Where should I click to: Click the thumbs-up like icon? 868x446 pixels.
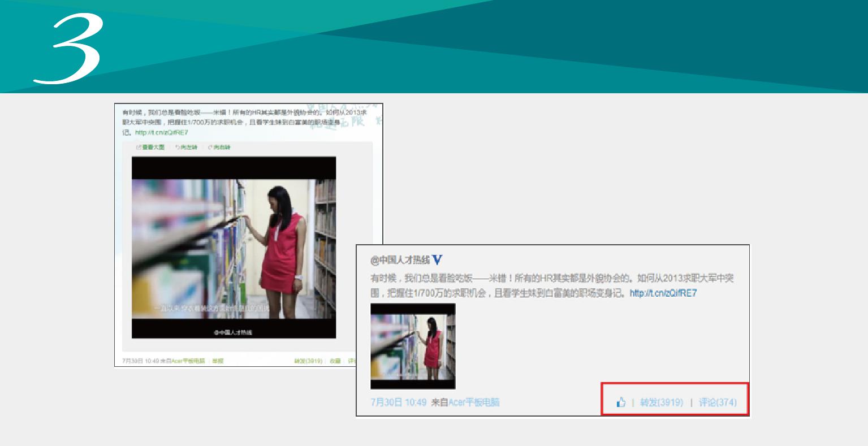point(621,402)
